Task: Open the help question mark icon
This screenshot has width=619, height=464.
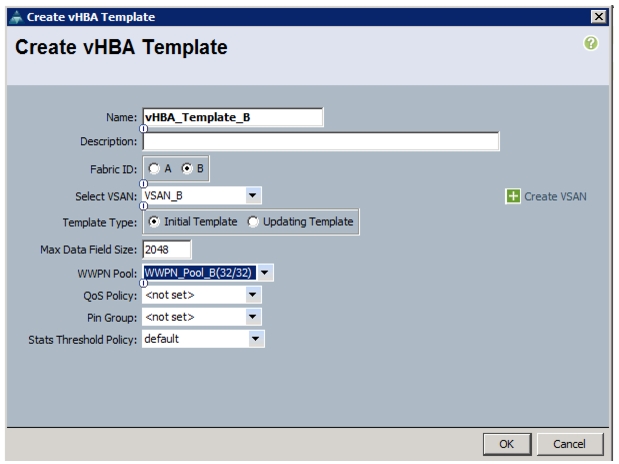Action: 591,43
